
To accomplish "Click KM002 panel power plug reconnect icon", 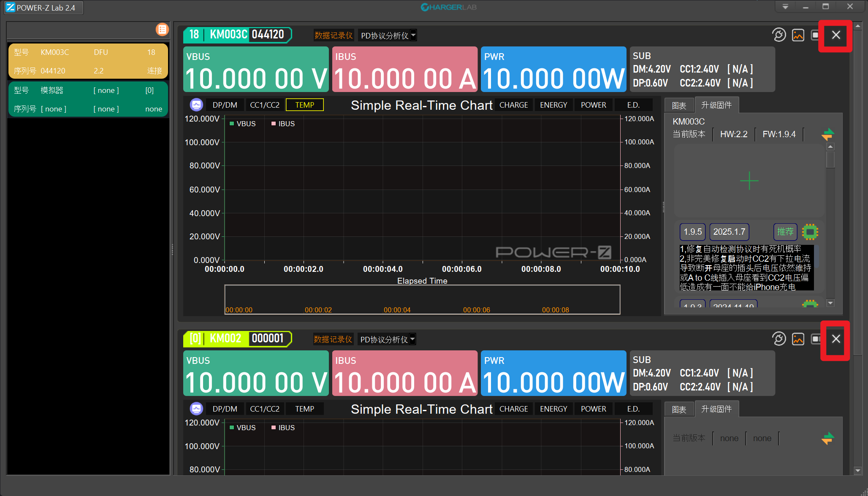I will 779,339.
